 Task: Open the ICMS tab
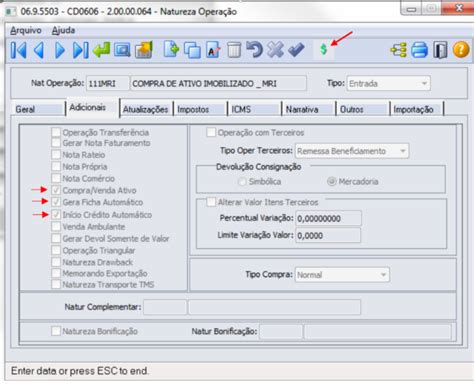(x=255, y=109)
